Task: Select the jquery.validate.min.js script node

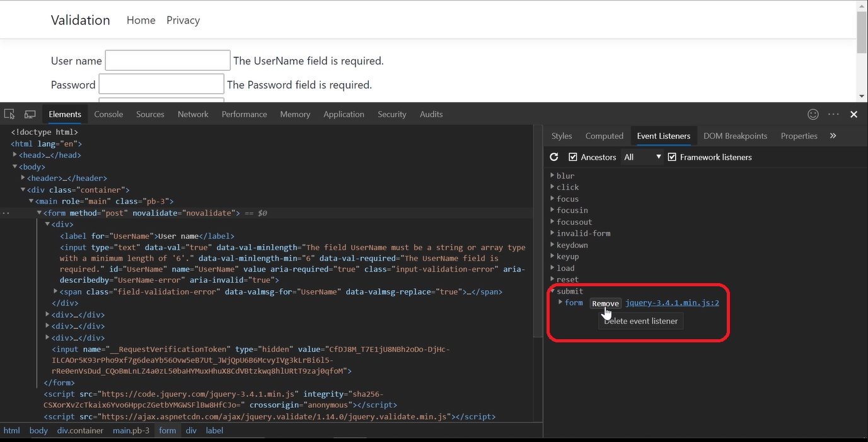Action: click(270, 417)
